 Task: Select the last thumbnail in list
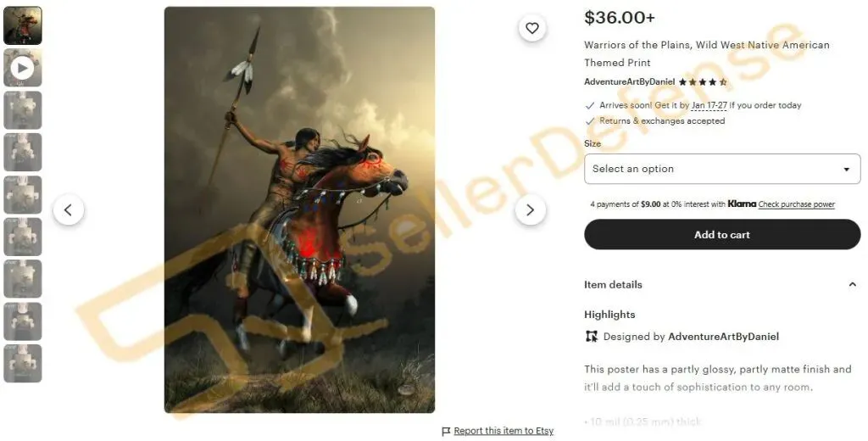[x=23, y=364]
